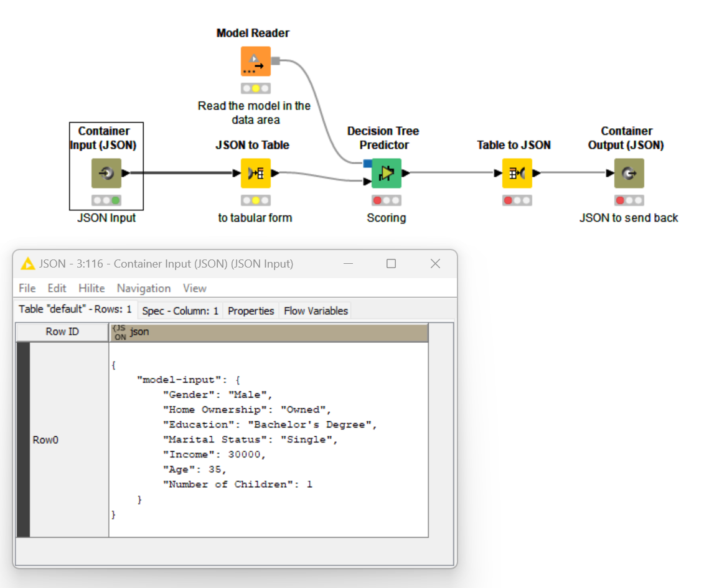727x588 pixels.
Task: Click the Row ID column header
Action: click(x=62, y=332)
